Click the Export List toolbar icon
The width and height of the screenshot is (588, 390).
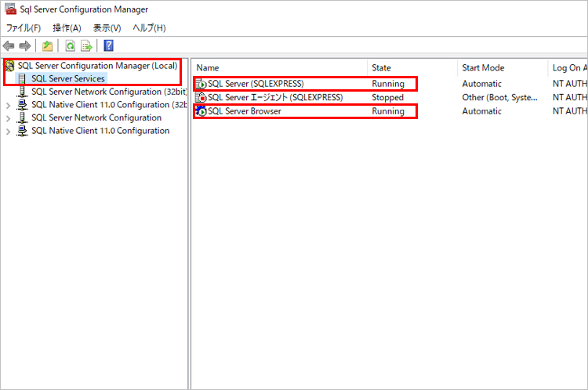tap(86, 46)
